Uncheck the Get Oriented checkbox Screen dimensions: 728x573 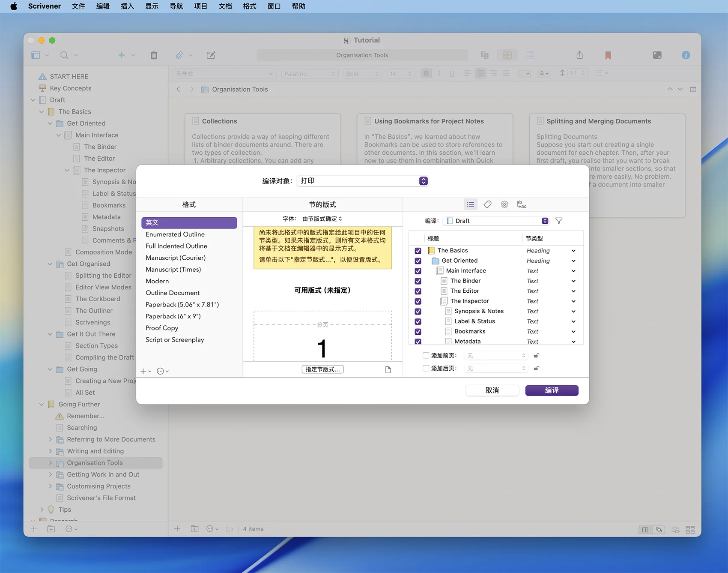click(418, 261)
